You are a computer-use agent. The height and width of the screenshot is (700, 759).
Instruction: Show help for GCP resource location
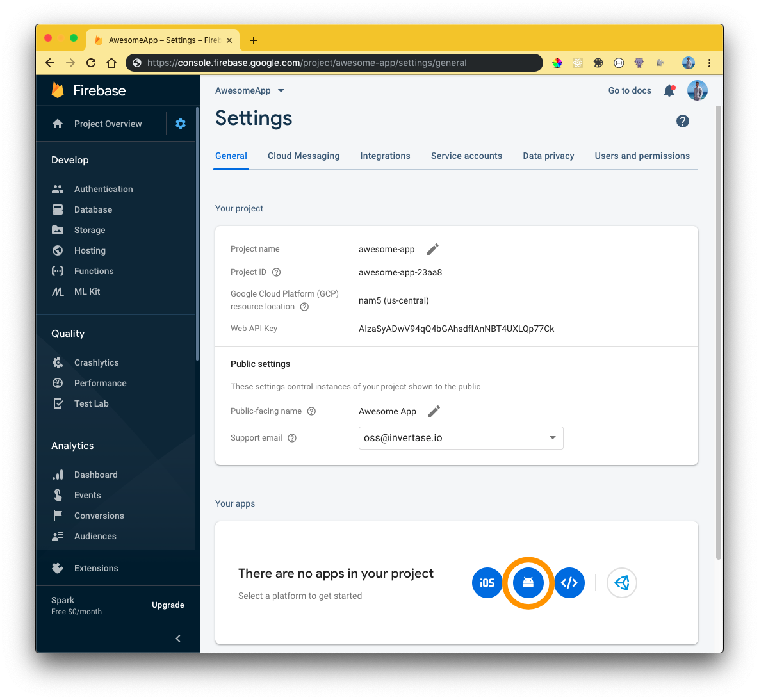click(304, 306)
